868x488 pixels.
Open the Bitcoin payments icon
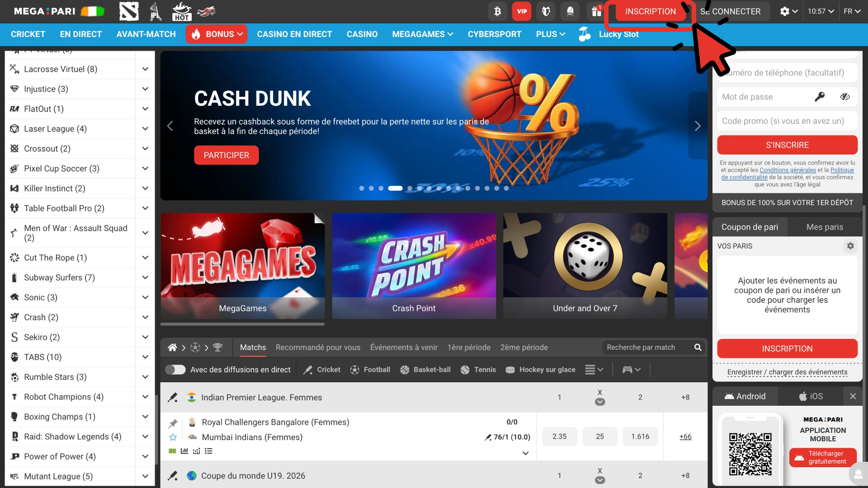click(497, 11)
